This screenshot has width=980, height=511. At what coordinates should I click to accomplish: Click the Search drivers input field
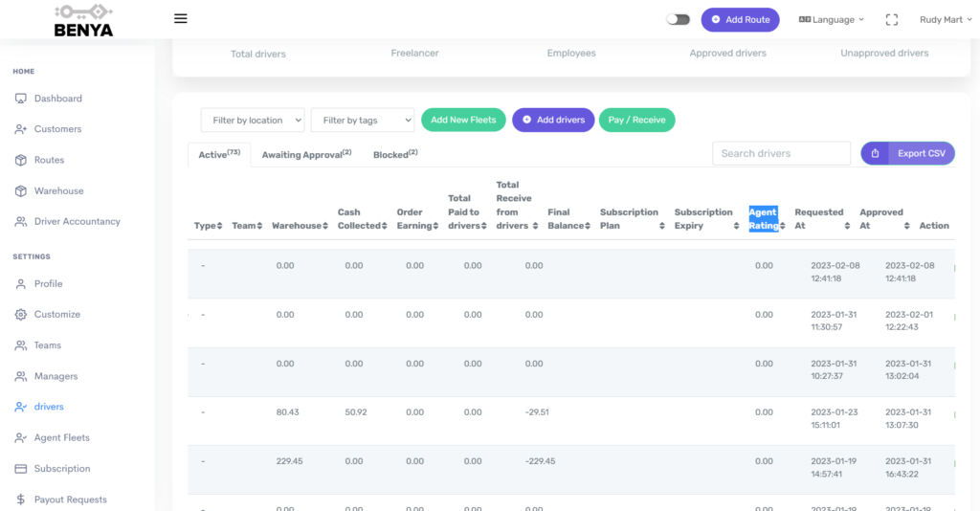(x=781, y=153)
